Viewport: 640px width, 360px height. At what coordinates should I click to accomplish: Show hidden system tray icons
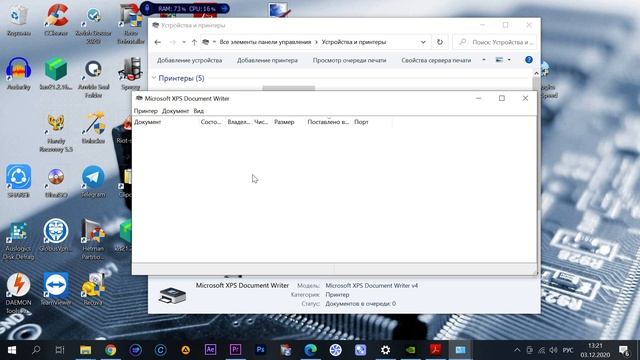tap(517, 350)
